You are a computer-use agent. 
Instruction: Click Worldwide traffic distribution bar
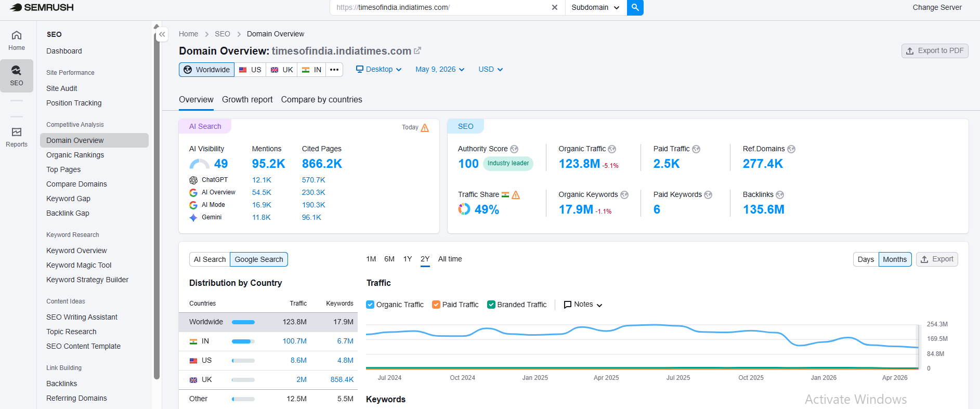tap(243, 322)
